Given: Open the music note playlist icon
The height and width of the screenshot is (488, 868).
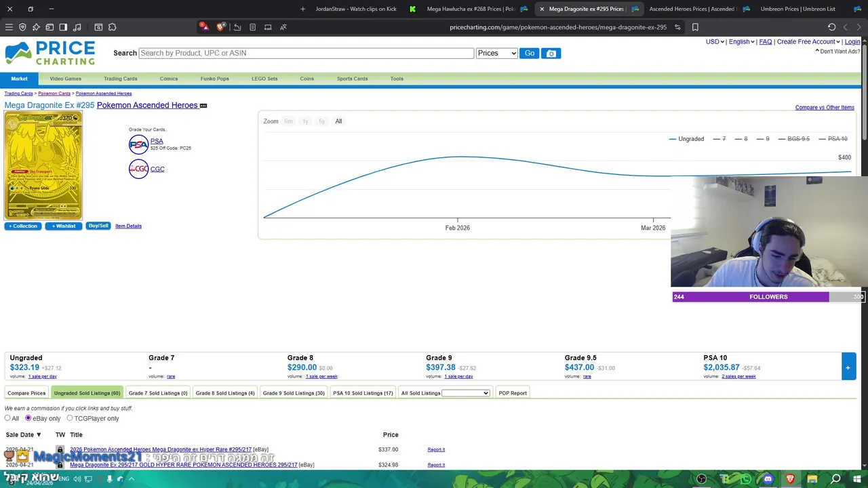Looking at the screenshot, I should coord(77,27).
